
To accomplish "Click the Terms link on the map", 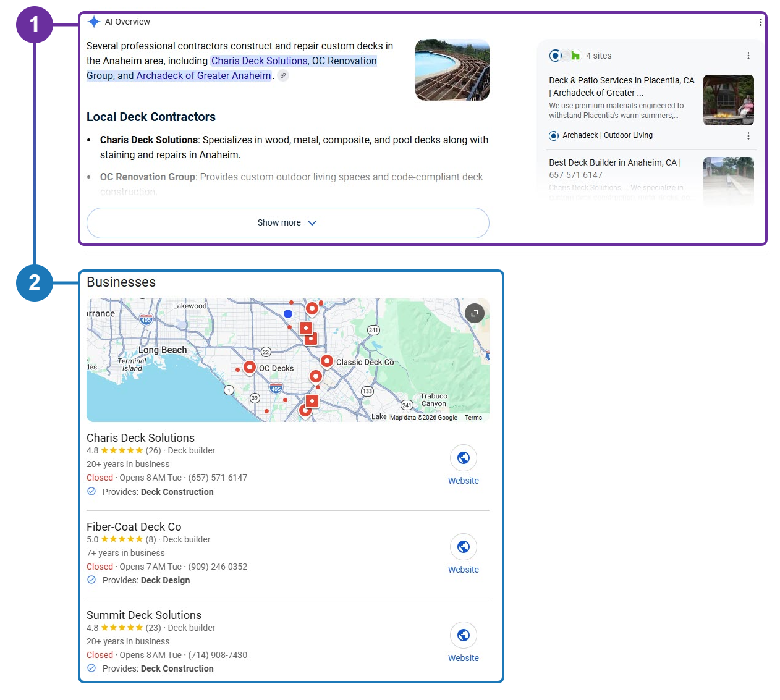I will pos(473,418).
